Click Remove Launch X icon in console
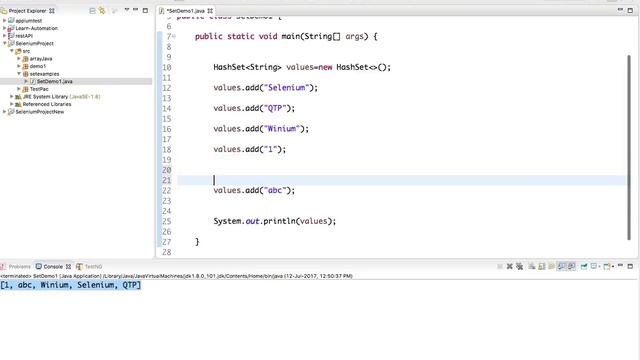640x360 pixels. pyautogui.click(x=509, y=267)
